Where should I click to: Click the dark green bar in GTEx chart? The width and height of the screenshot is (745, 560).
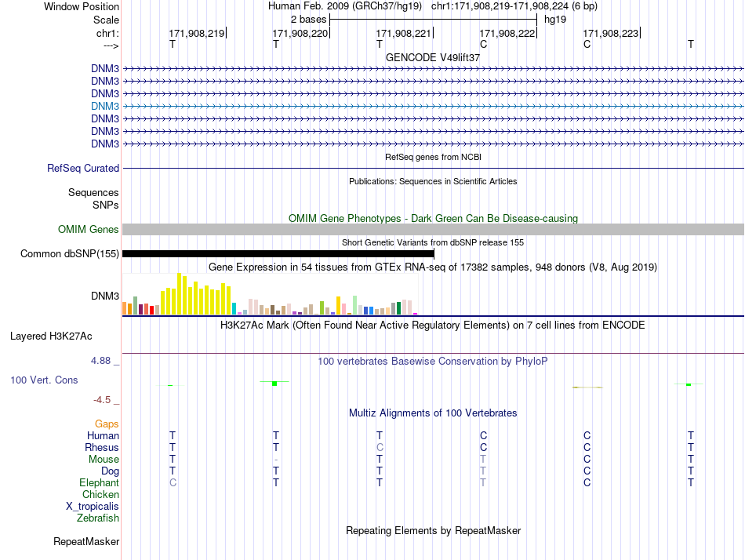tap(398, 308)
